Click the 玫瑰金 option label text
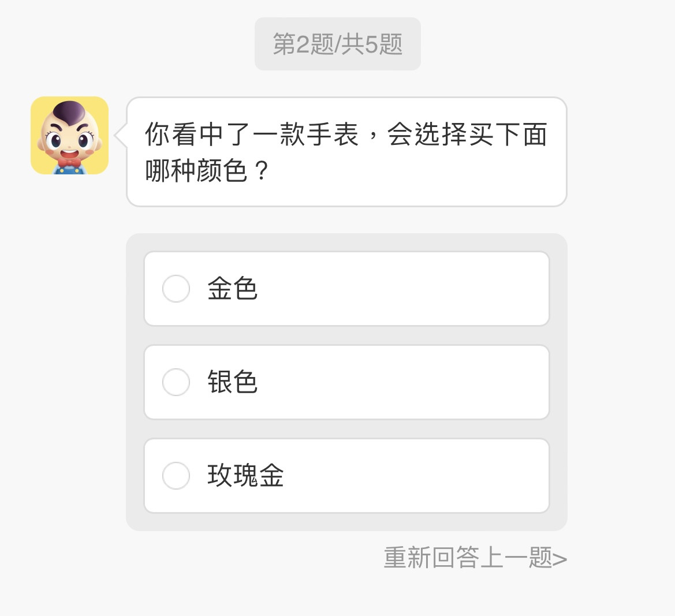 tap(245, 476)
